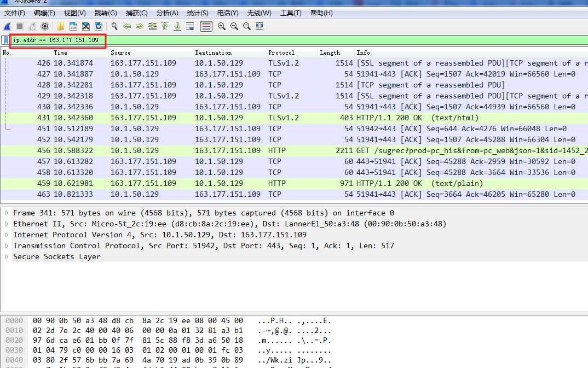Click hex dump row at offset 0010
Image resolution: width=588 pixels, height=368 pixels.
point(168,331)
